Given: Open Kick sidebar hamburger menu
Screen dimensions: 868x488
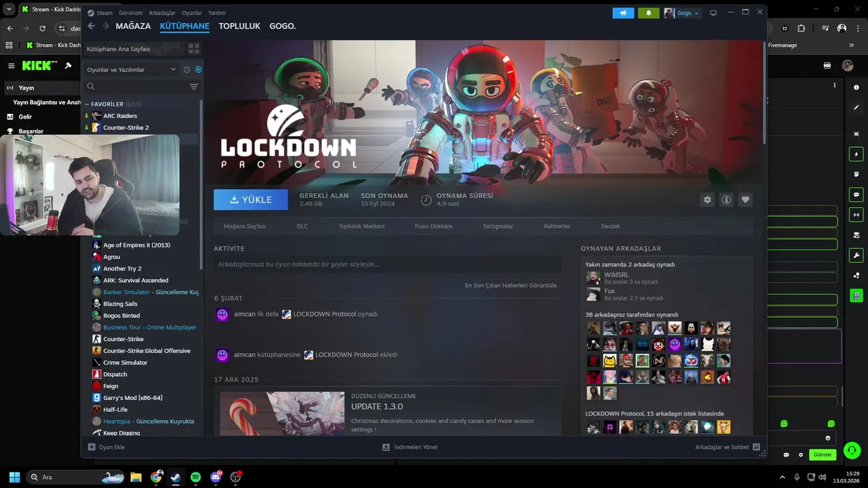Looking at the screenshot, I should coord(11,66).
